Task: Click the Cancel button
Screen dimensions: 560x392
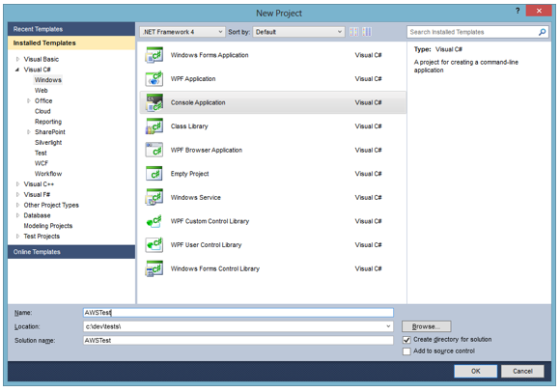Action: 522,372
